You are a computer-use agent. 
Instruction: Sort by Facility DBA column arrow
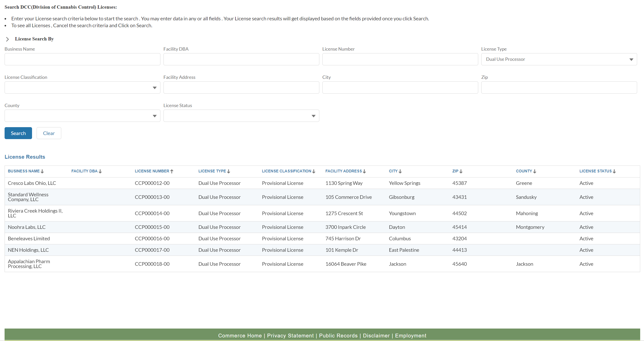100,171
